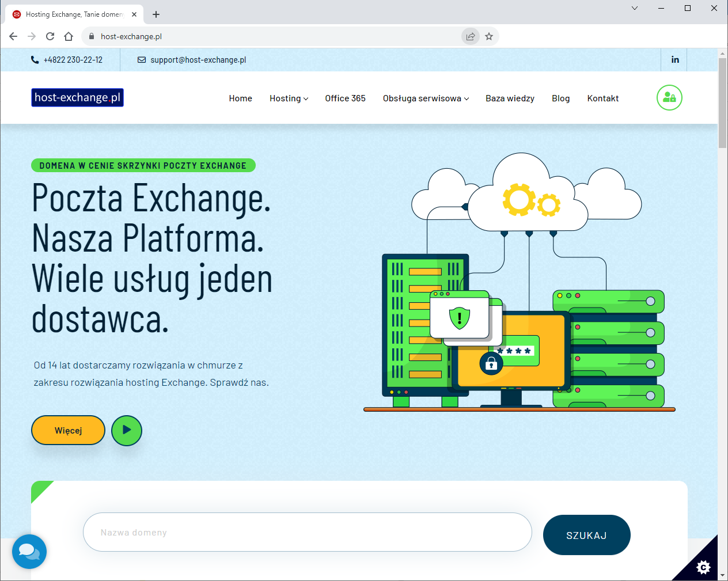Click the host-exchange.pl logo
This screenshot has width=728, height=581.
77,97
